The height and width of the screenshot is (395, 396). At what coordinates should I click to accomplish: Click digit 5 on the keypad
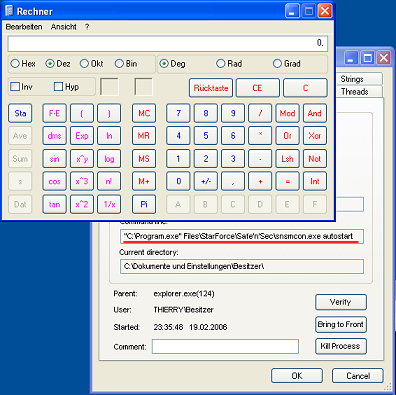click(206, 136)
